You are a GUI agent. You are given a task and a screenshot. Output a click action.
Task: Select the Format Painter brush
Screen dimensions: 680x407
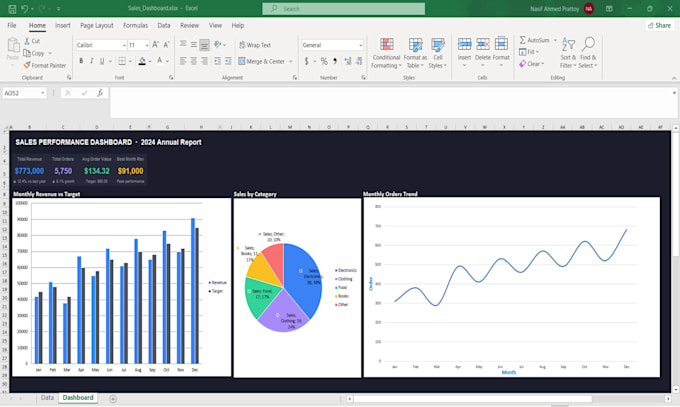tap(45, 65)
